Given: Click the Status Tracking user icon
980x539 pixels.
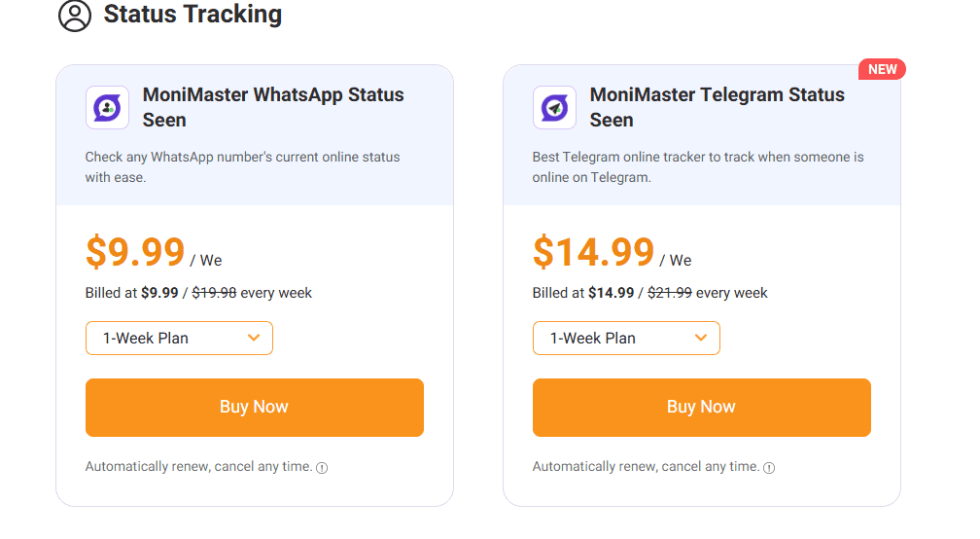Looking at the screenshot, I should coord(75,16).
